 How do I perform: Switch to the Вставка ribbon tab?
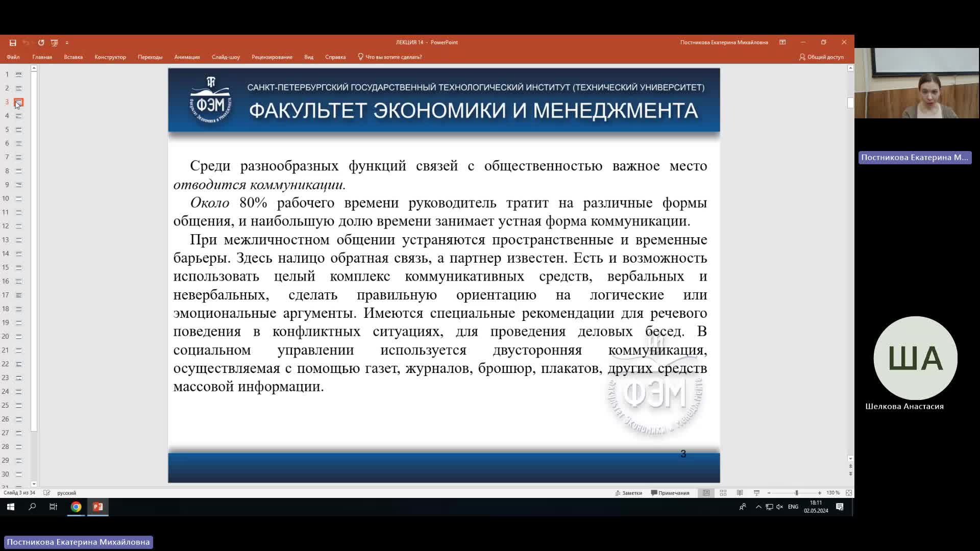73,57
